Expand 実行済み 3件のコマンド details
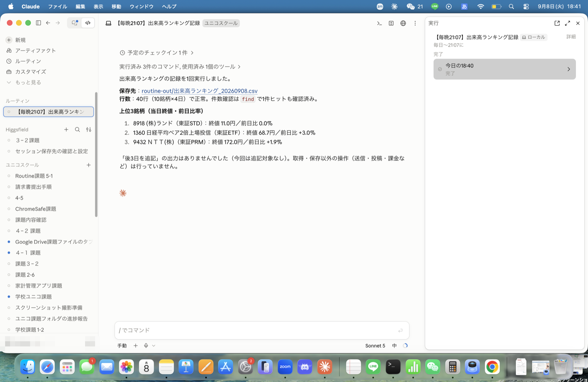Viewport: 588px width, 382px height. [180, 67]
